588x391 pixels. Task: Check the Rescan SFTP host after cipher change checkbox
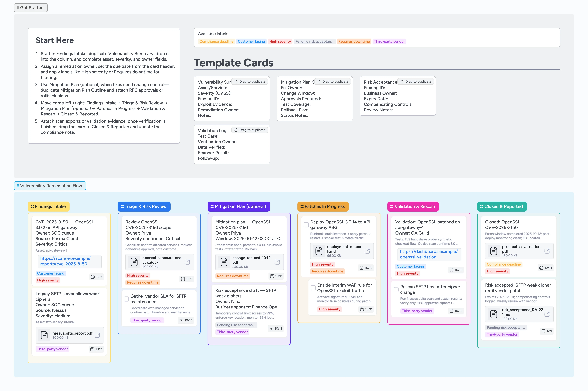point(396,290)
